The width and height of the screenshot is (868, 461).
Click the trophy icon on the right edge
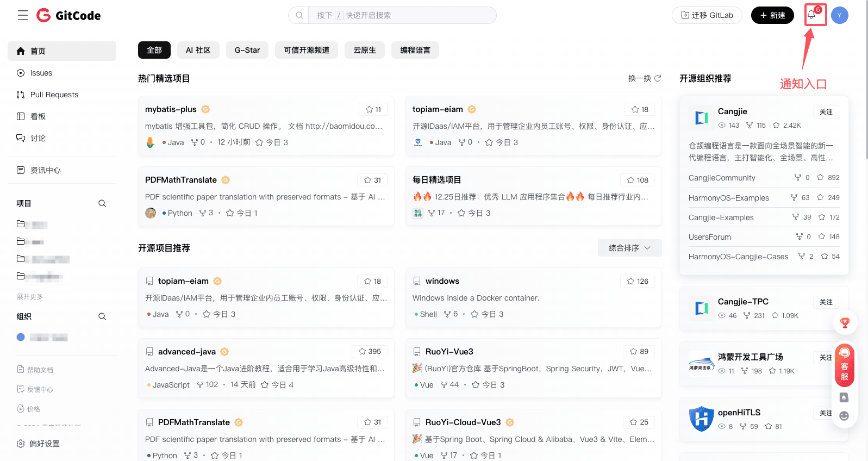(845, 323)
